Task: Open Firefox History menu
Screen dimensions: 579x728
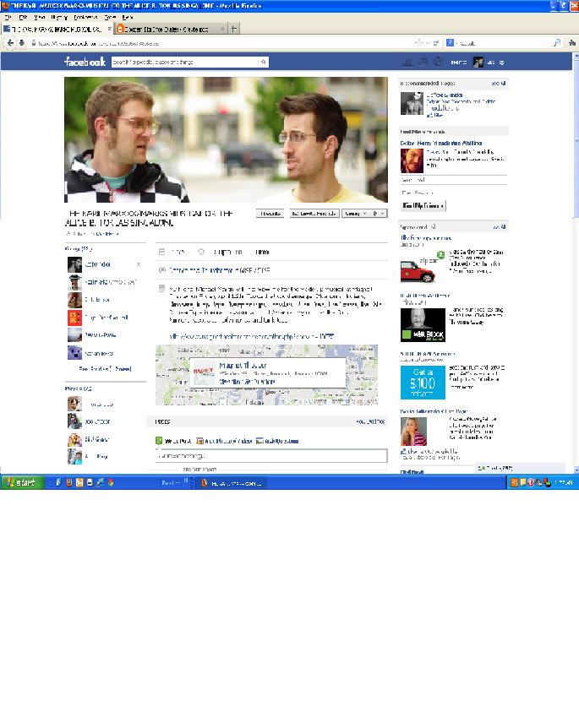Action: [x=59, y=17]
